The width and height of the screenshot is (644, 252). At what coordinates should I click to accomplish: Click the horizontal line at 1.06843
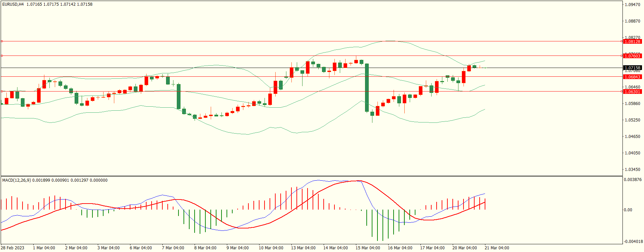[x=311, y=77]
